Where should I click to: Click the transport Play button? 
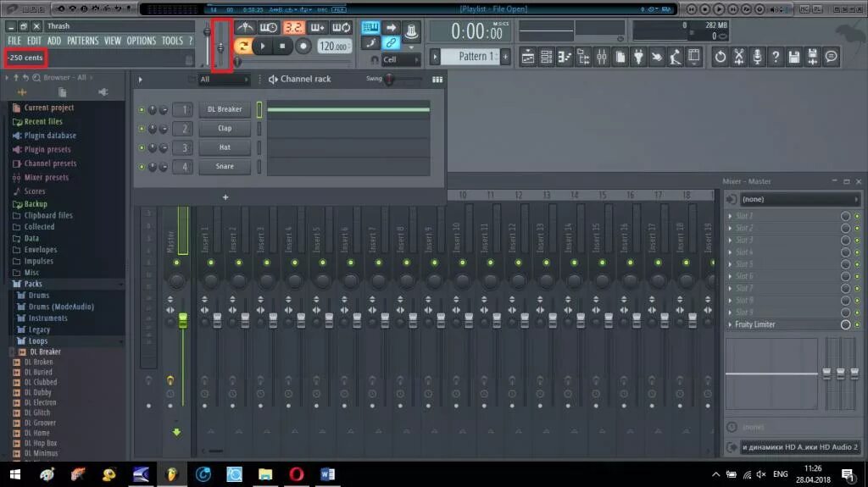[x=263, y=47]
